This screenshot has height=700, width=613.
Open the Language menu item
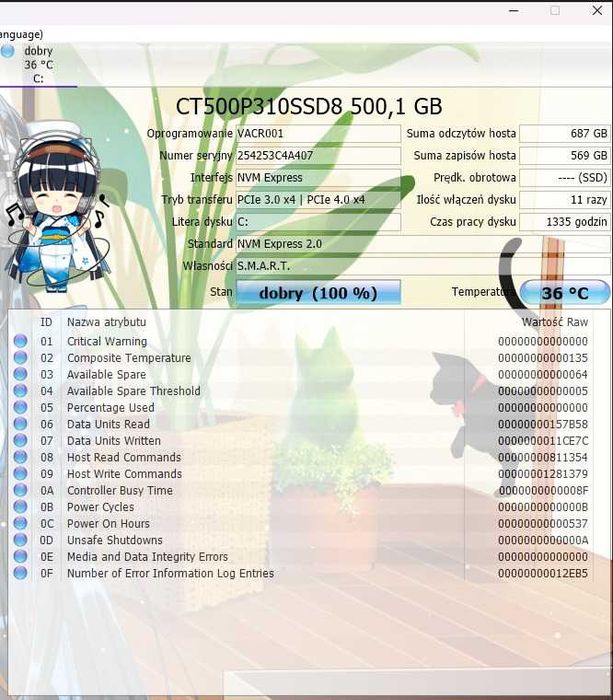[21, 34]
